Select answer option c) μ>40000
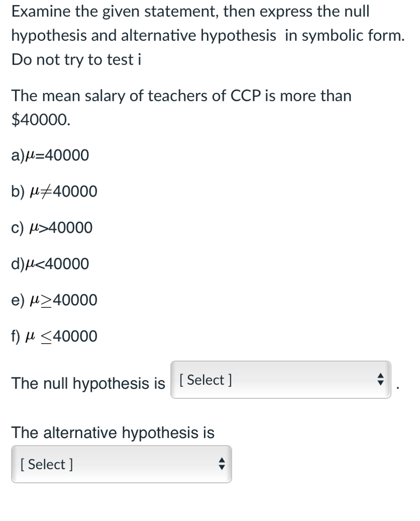The width and height of the screenshot is (420, 521). (x=52, y=227)
